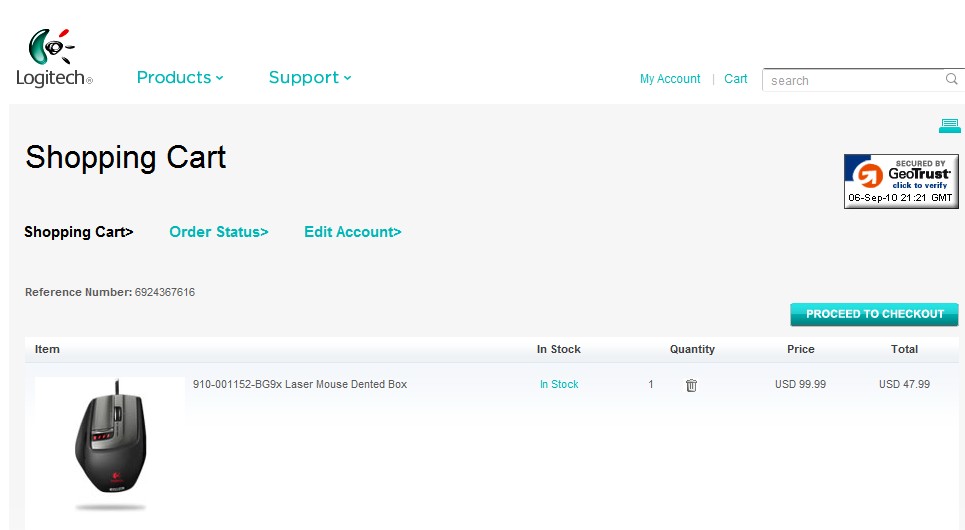Click the magnifier search icon

951,79
